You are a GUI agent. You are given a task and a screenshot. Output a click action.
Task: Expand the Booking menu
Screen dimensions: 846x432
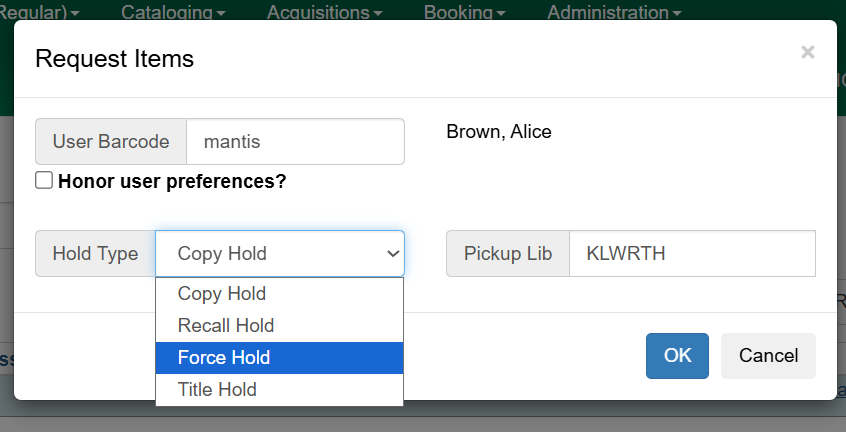tap(464, 13)
